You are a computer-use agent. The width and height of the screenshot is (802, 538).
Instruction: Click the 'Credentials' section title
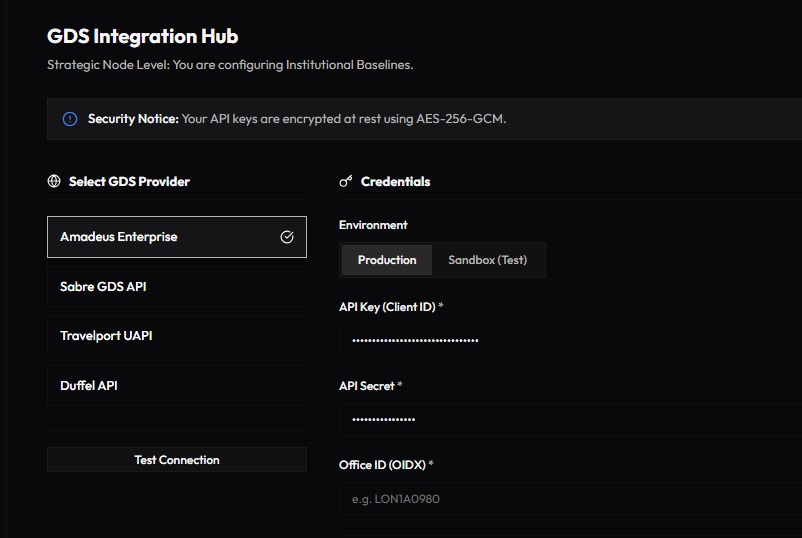coord(395,182)
